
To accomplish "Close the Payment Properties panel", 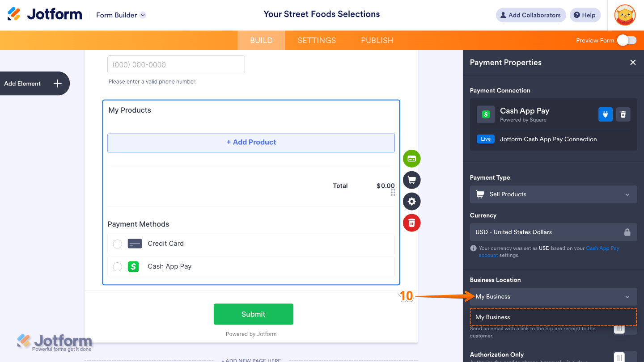I will (633, 63).
